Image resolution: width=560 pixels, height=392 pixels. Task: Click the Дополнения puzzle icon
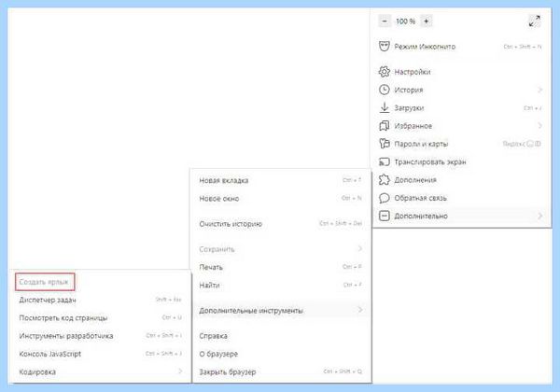[385, 179]
